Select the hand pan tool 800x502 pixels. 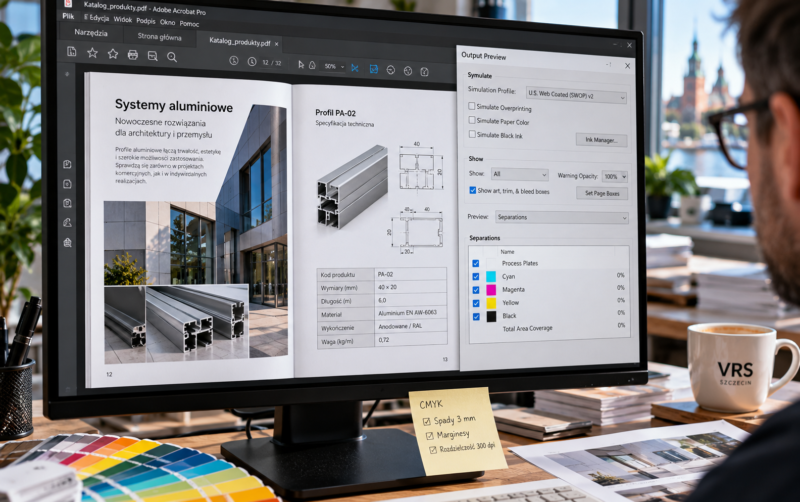312,65
